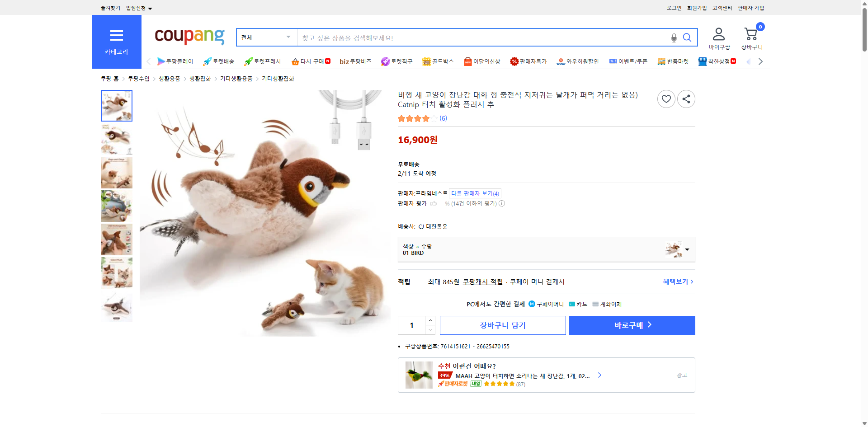Open the 장바구니 shopping cart icon

[x=751, y=34]
